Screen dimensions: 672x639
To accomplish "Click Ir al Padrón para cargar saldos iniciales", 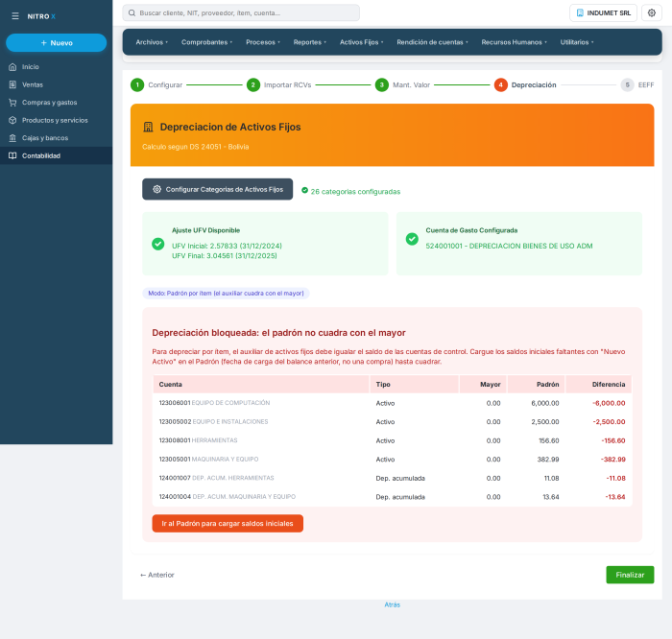I will [x=228, y=523].
